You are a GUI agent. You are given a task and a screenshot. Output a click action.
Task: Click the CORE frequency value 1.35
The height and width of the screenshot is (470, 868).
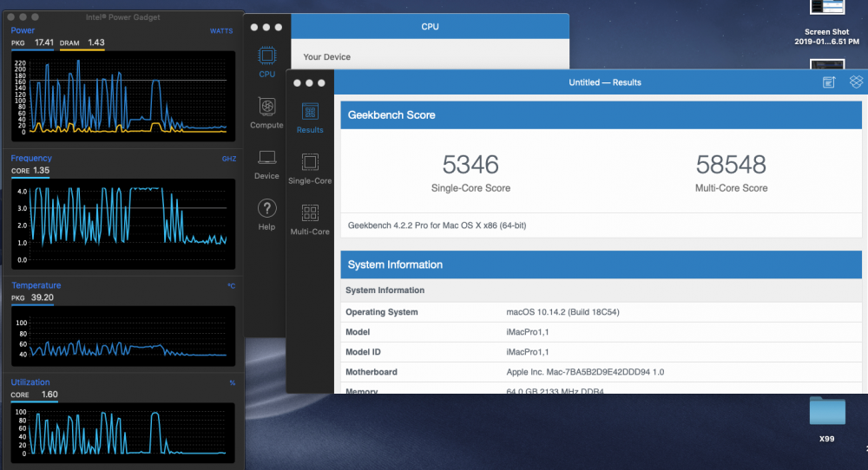[x=41, y=170]
